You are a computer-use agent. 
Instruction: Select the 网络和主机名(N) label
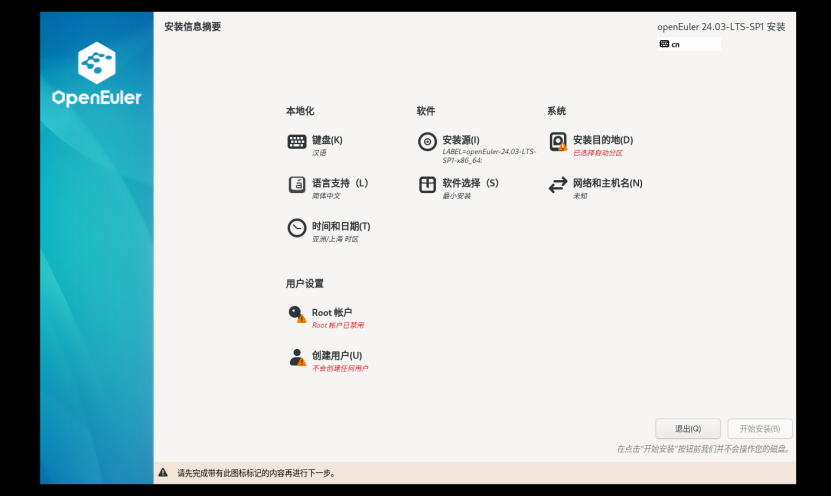[x=607, y=183]
